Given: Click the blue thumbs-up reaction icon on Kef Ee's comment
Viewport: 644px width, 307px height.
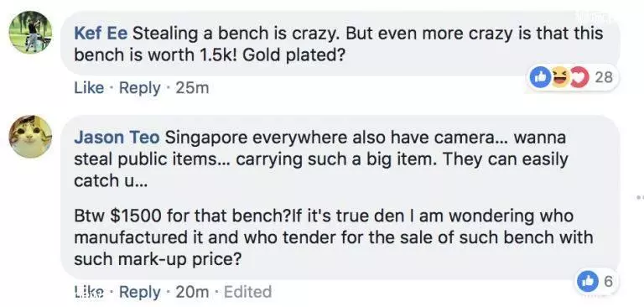Looking at the screenshot, I should [540, 77].
